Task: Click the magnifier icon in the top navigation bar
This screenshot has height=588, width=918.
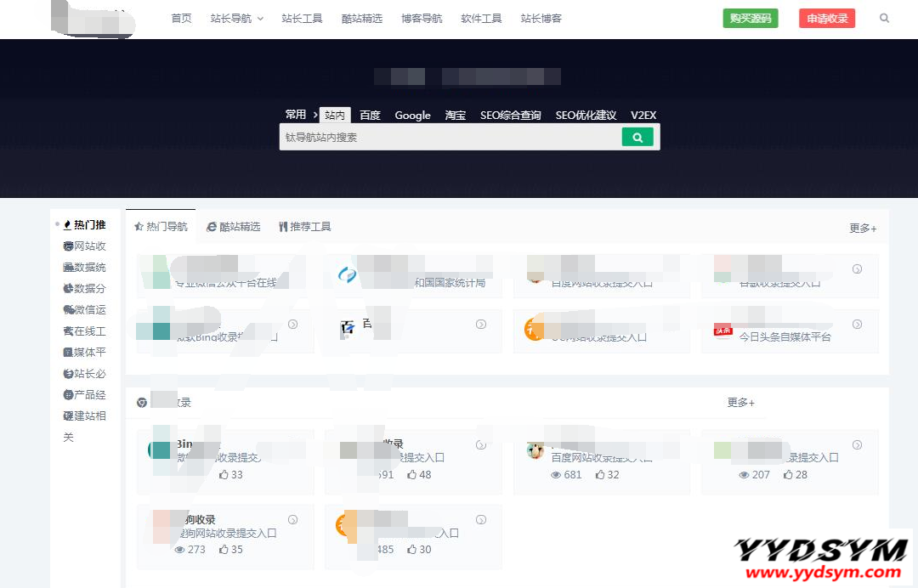Action: [x=884, y=18]
